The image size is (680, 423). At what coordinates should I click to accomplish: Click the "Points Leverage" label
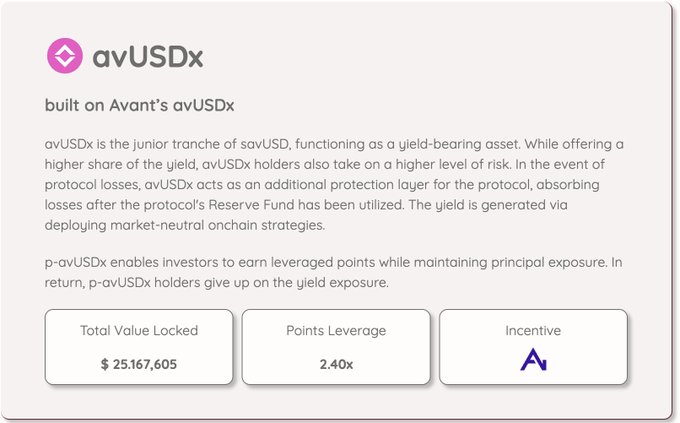click(336, 331)
